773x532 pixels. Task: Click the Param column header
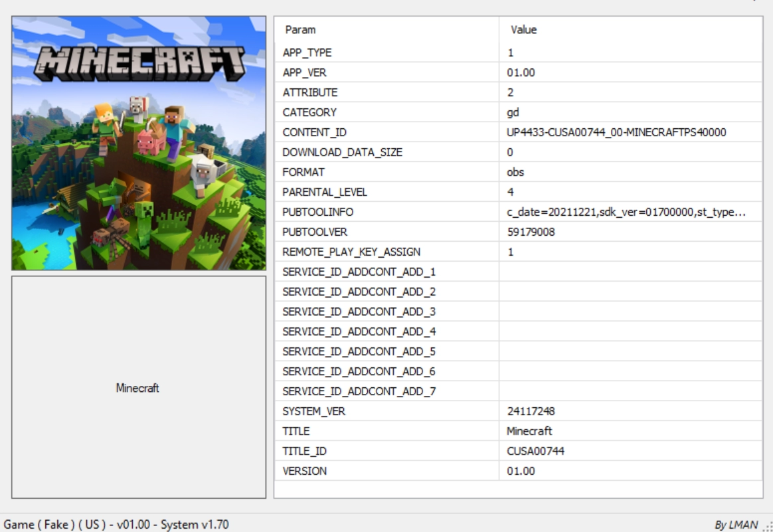pyautogui.click(x=300, y=30)
